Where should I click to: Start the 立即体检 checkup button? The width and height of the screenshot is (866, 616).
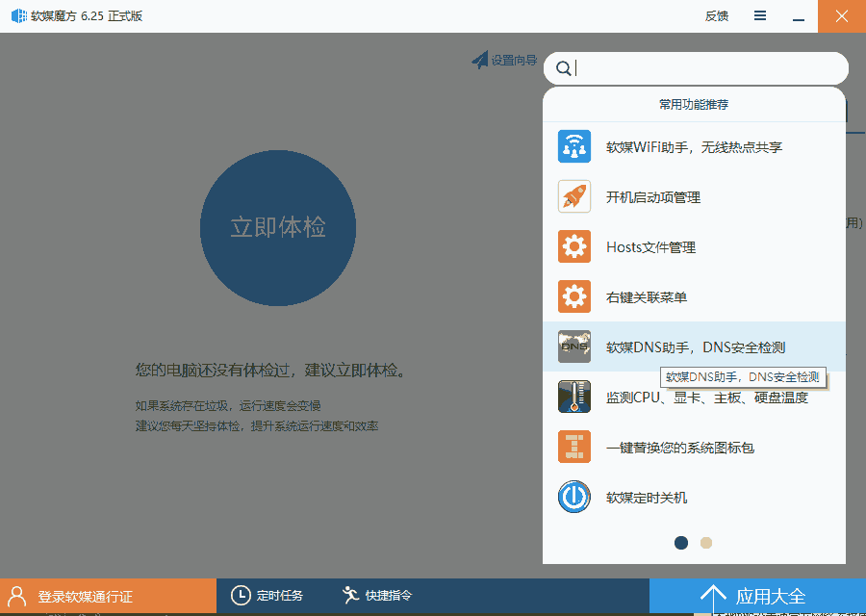point(278,227)
